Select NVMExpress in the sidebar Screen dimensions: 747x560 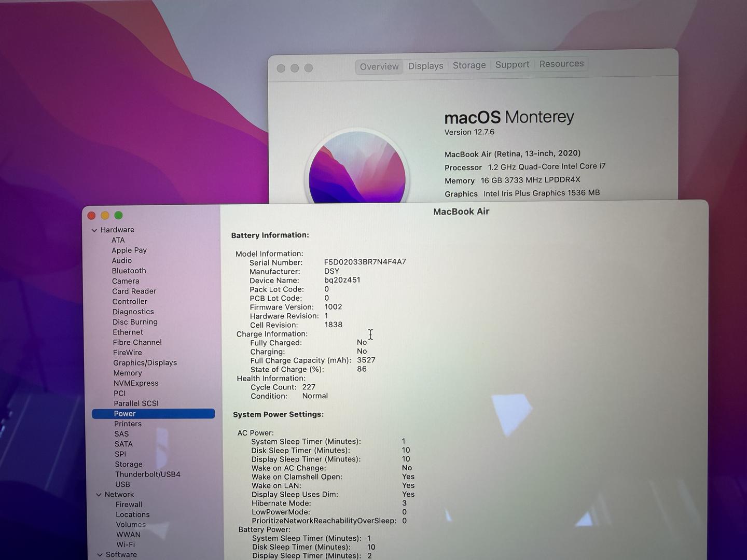tap(136, 383)
